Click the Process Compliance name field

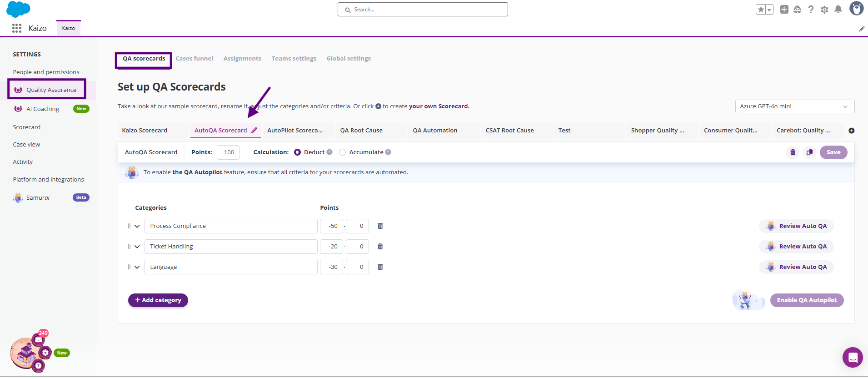coord(231,226)
